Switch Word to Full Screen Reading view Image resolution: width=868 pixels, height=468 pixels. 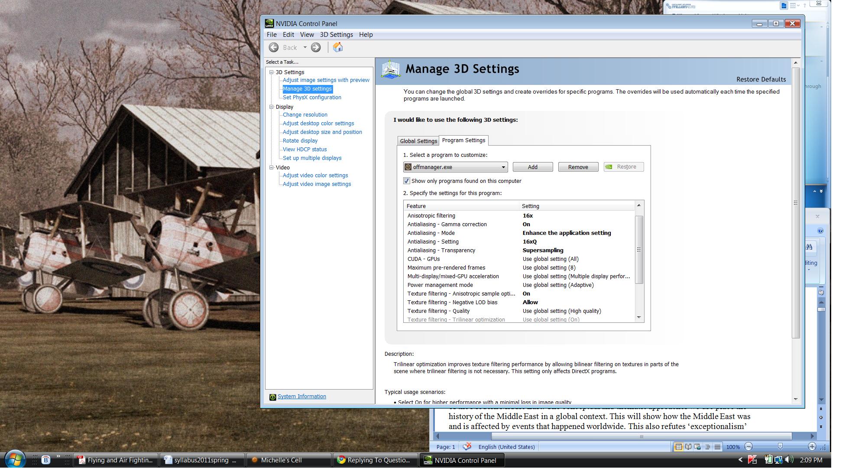tap(688, 447)
